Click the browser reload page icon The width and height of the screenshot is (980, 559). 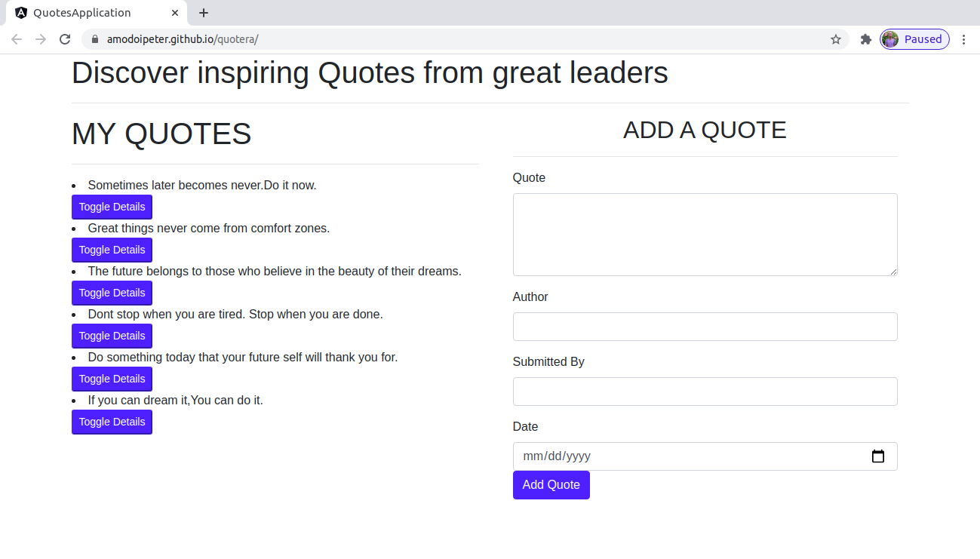tap(65, 39)
